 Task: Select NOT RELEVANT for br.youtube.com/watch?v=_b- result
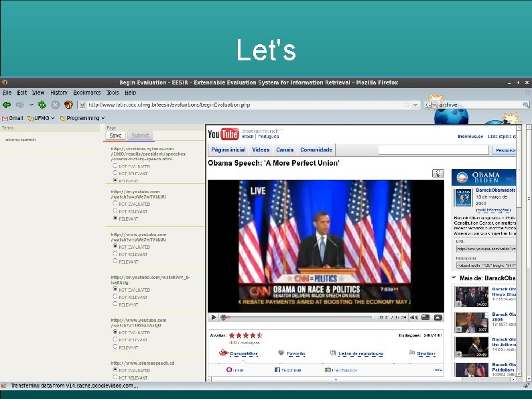click(x=115, y=296)
